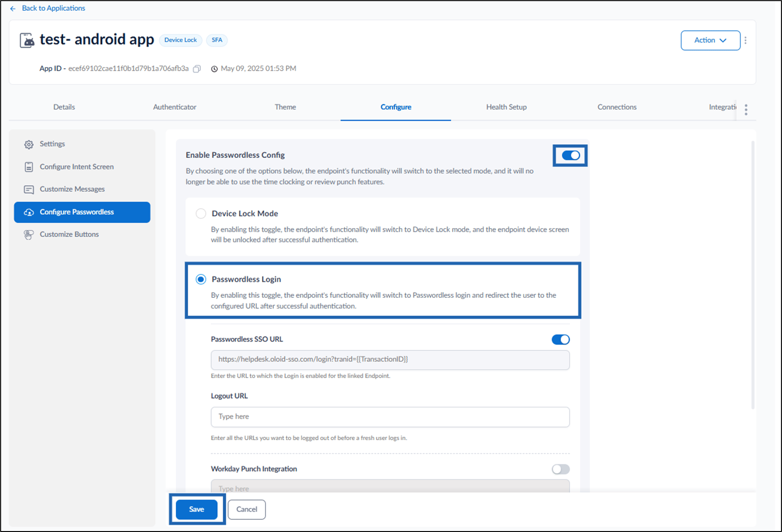Click the App ID value text
The image size is (782, 532).
click(128, 69)
